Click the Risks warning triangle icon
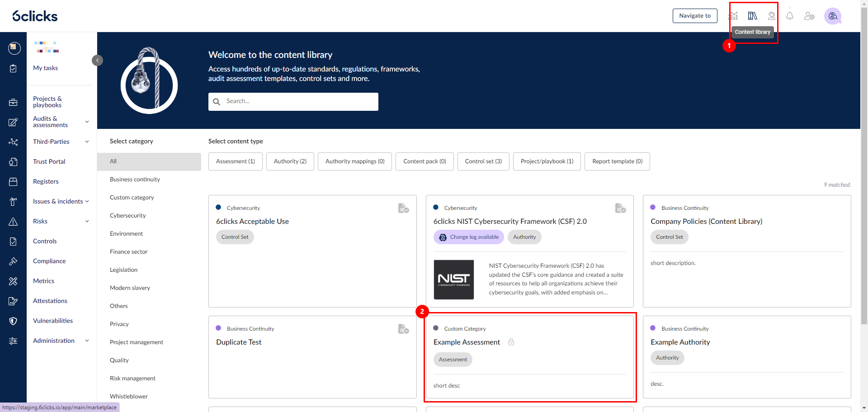 pyautogui.click(x=13, y=222)
